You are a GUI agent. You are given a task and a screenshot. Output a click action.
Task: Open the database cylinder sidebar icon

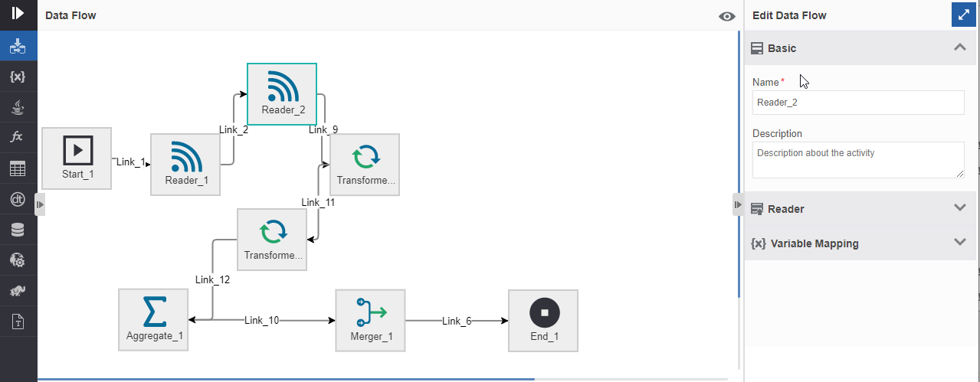tap(18, 230)
